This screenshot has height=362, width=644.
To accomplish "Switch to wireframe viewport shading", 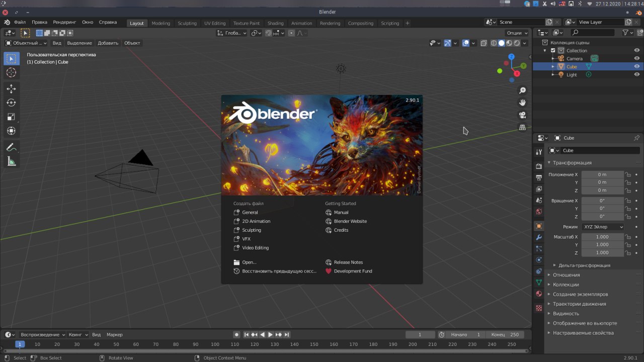I will [494, 43].
